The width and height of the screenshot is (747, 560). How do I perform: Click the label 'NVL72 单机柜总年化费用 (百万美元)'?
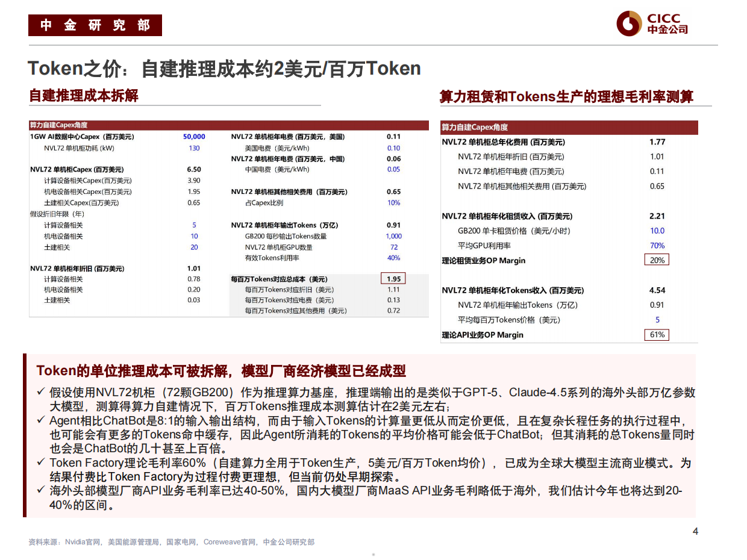click(x=504, y=142)
